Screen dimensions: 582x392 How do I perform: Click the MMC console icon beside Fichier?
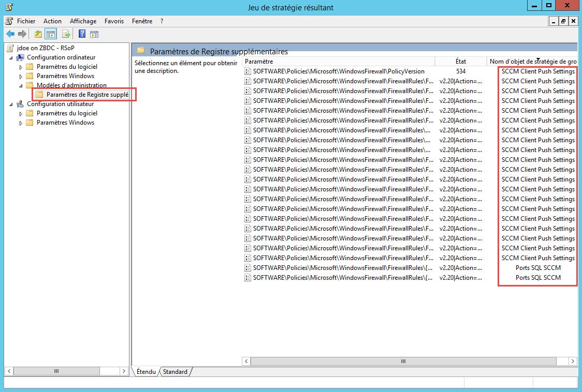(9, 21)
